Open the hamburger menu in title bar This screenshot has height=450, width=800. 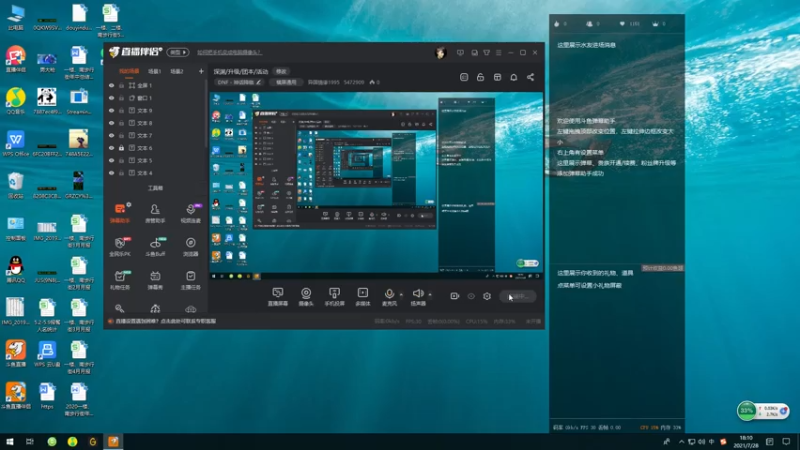[498, 53]
